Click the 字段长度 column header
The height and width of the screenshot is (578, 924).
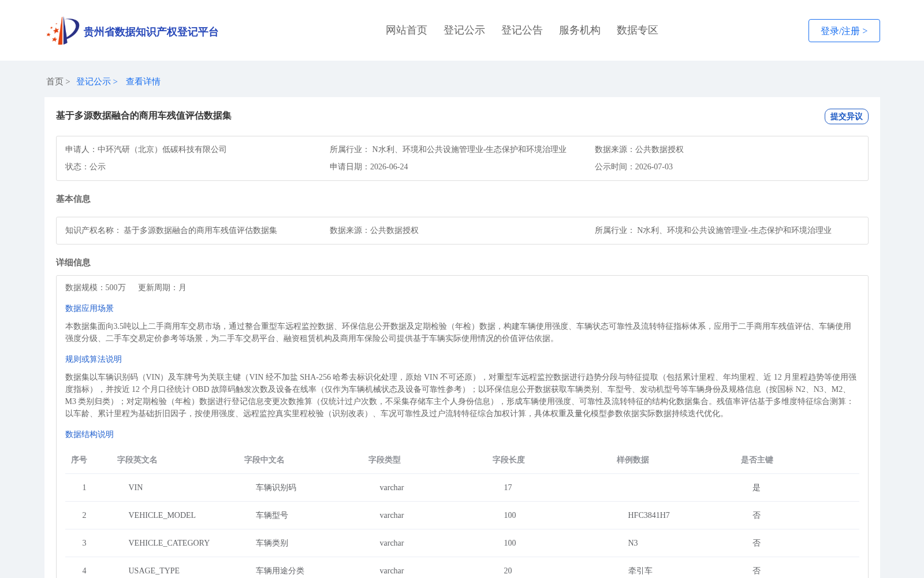click(x=509, y=460)
